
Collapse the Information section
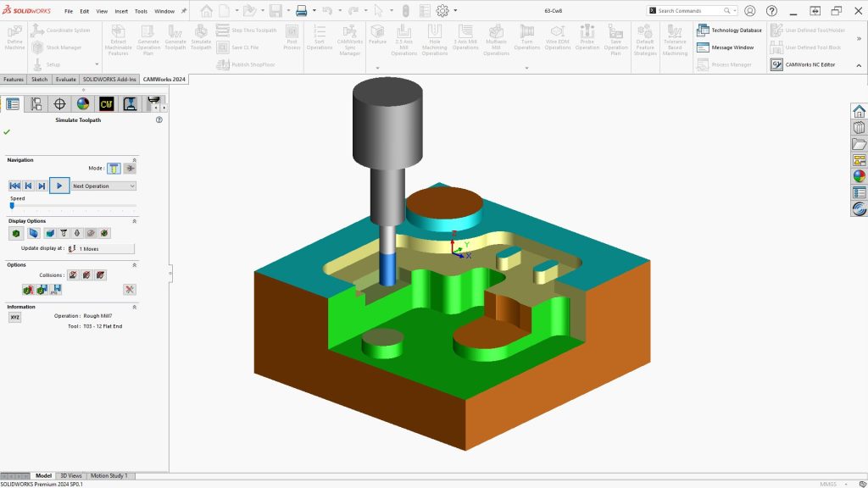[x=134, y=307]
